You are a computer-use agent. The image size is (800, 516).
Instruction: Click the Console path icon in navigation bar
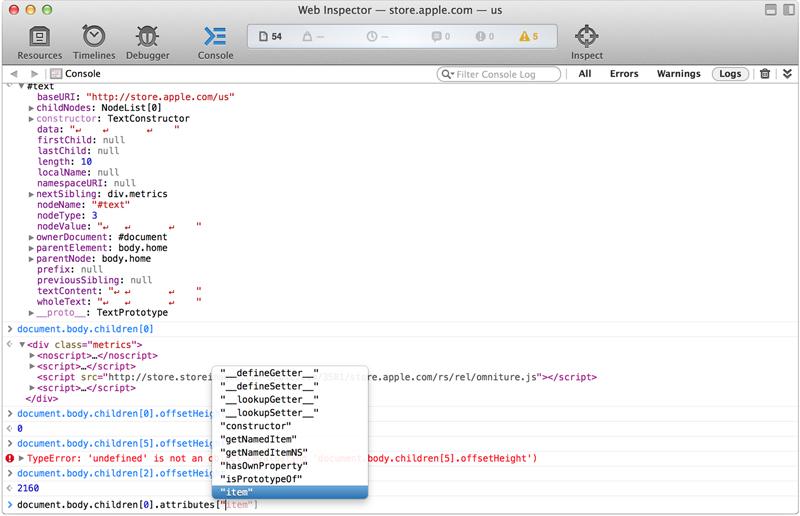tap(56, 73)
